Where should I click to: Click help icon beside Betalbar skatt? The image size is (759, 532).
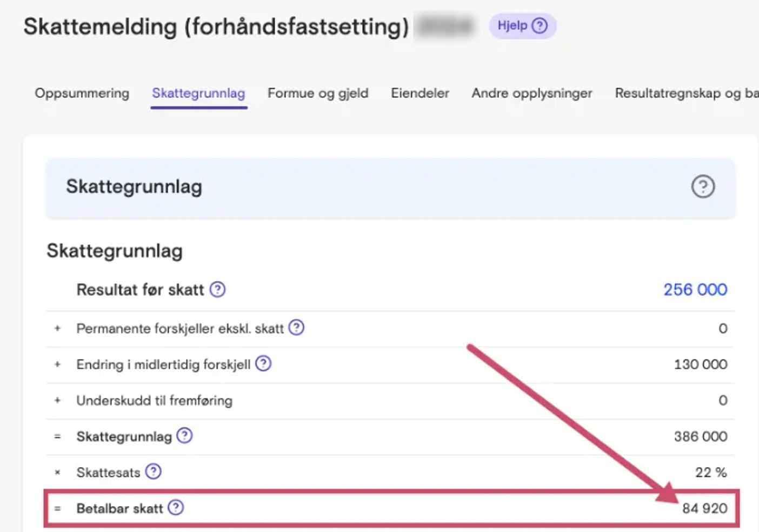[x=176, y=508]
